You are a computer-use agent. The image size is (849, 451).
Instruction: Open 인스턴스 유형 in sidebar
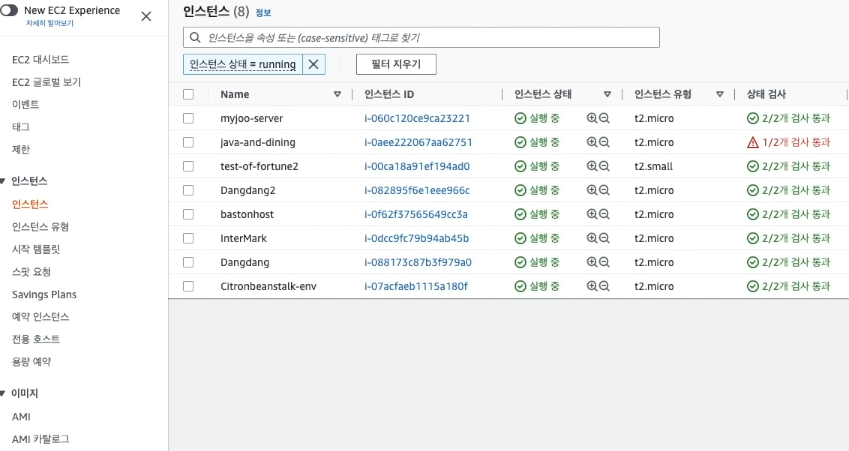coord(41,227)
